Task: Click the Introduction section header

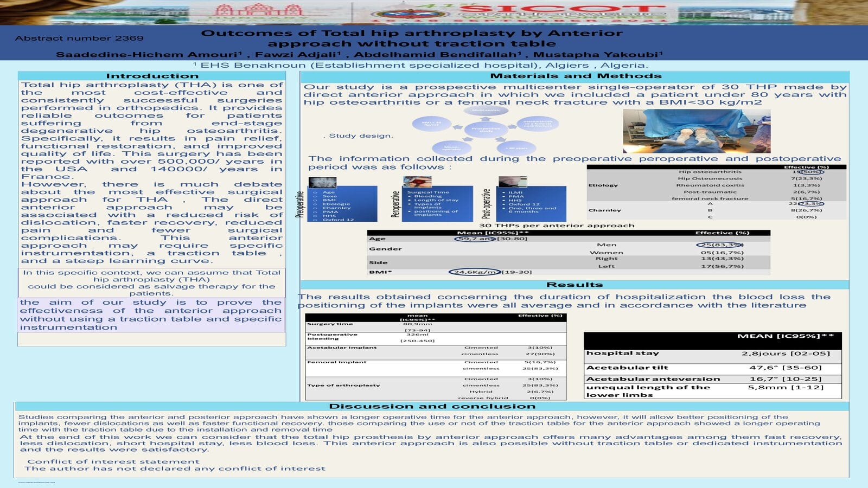Action: [x=152, y=76]
